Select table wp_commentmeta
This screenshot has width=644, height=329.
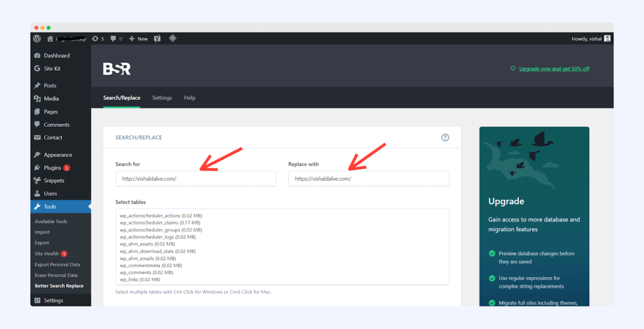pos(151,266)
